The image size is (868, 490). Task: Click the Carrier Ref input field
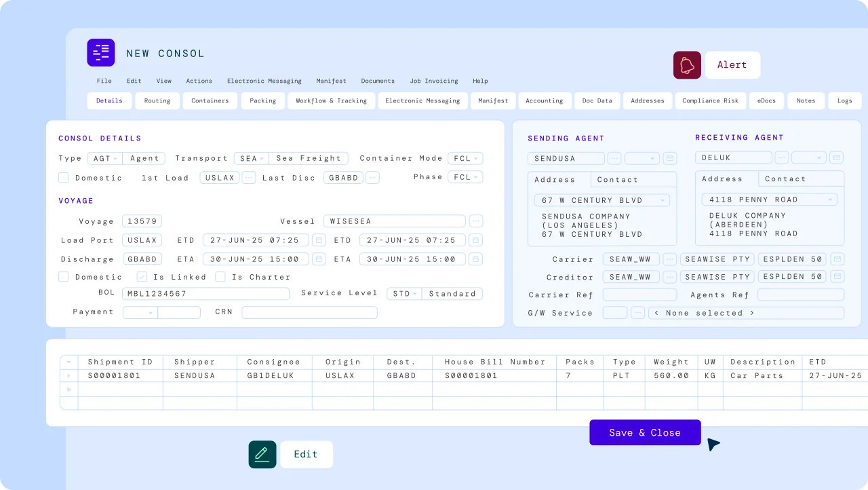click(639, 295)
